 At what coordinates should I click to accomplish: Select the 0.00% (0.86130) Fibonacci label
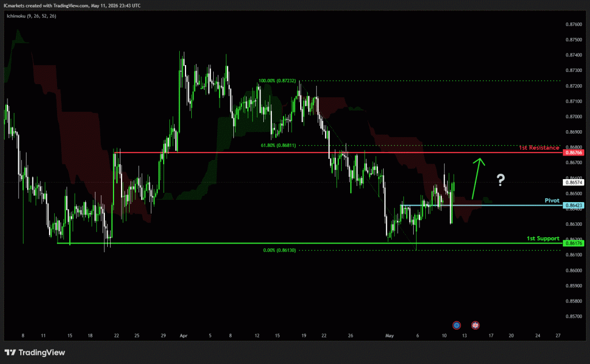tap(279, 250)
